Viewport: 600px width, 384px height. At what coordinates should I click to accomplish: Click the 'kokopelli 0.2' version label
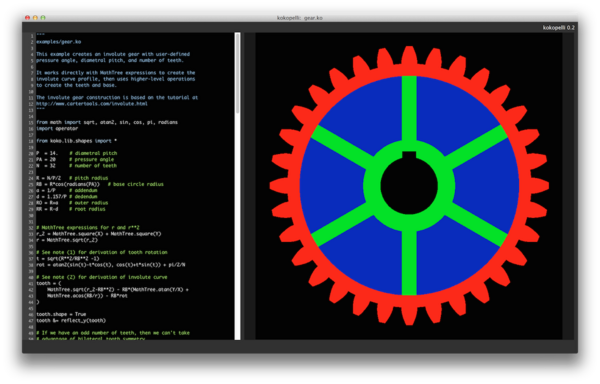[558, 28]
